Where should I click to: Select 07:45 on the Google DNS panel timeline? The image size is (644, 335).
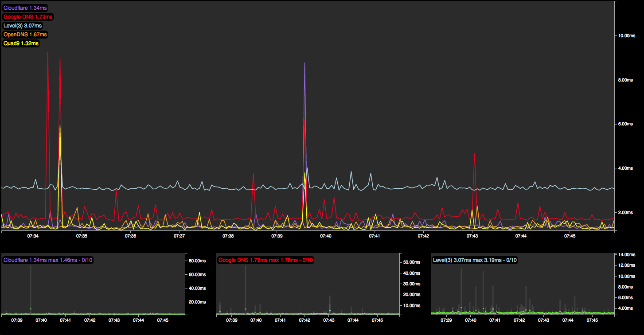(x=377, y=320)
